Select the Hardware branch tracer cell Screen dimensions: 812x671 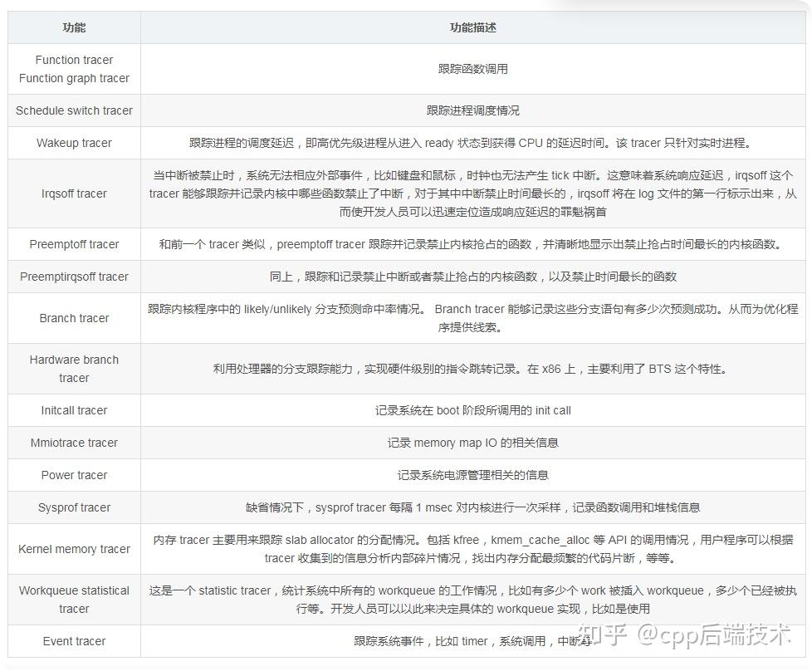click(x=73, y=368)
